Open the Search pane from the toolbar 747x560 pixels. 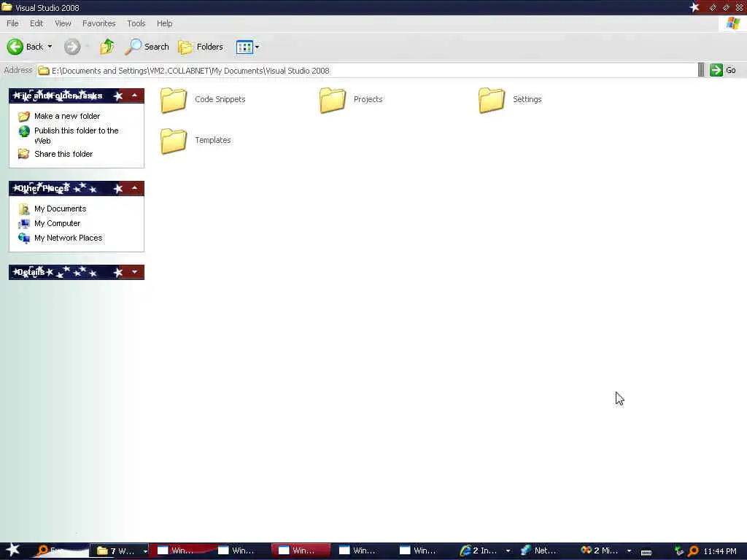coord(147,47)
